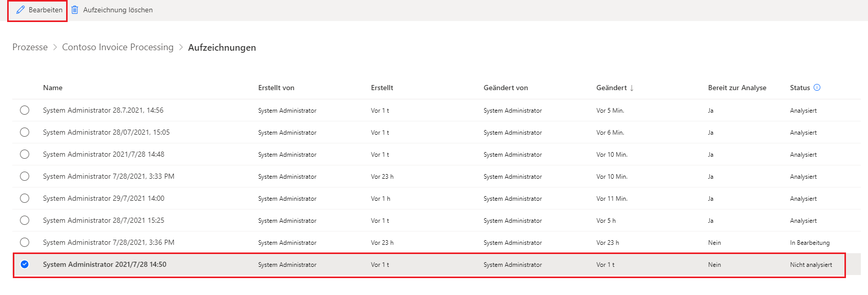The height and width of the screenshot is (295, 868).
Task: Click the Bearbeiten pencil icon
Action: (20, 10)
